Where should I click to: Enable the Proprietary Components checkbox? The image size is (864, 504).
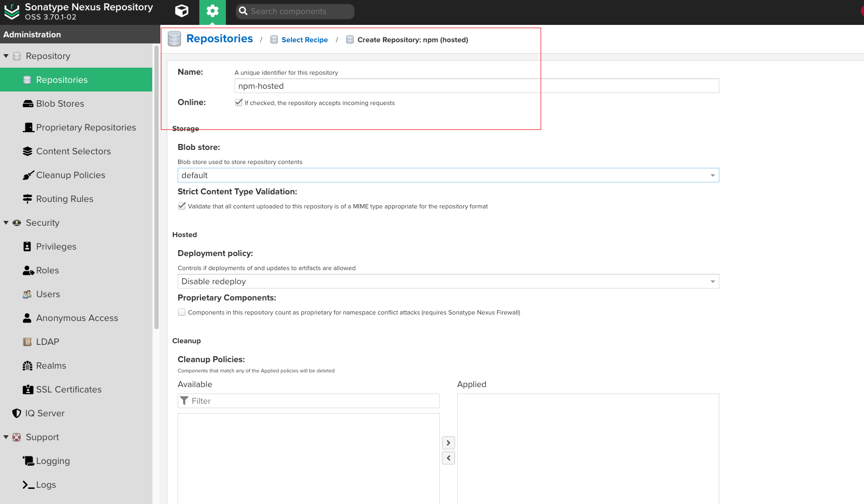181,312
